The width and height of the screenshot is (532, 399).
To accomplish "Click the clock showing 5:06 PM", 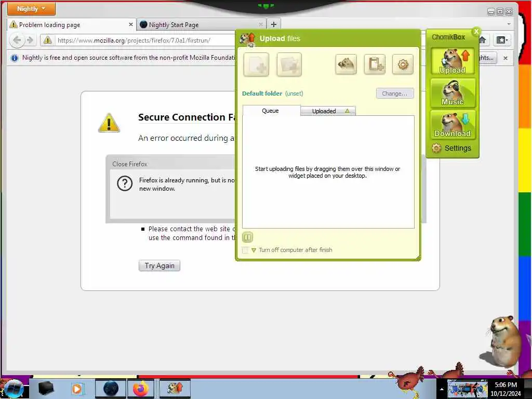I will pyautogui.click(x=506, y=385).
